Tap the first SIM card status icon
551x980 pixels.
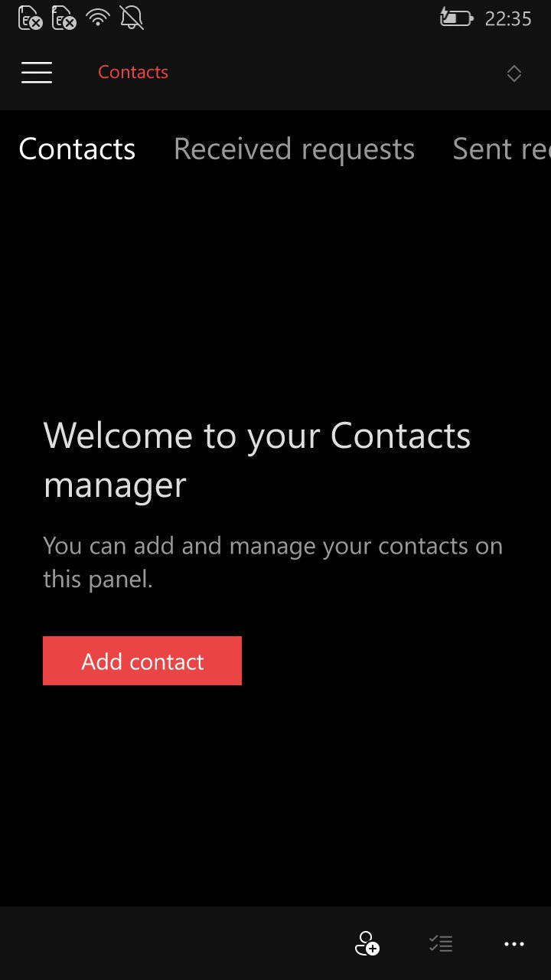pyautogui.click(x=31, y=18)
